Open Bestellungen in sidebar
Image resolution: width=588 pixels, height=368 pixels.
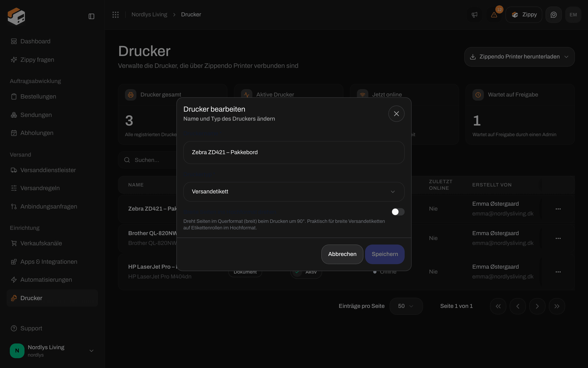[x=52, y=97]
